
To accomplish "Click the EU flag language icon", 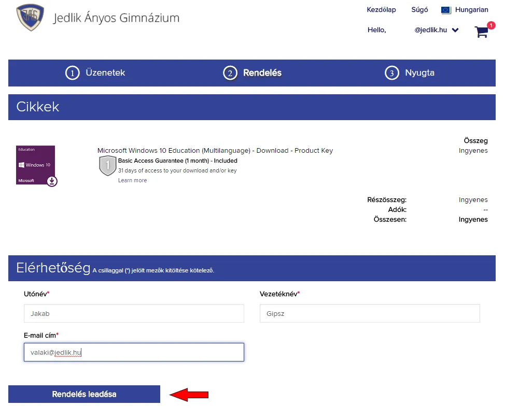I will click(x=446, y=10).
